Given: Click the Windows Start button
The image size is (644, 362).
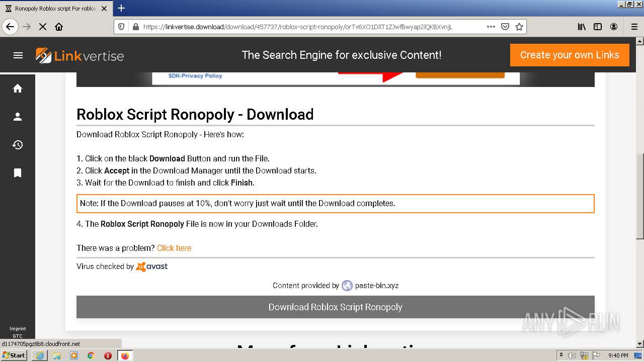Looking at the screenshot, I should (x=14, y=355).
